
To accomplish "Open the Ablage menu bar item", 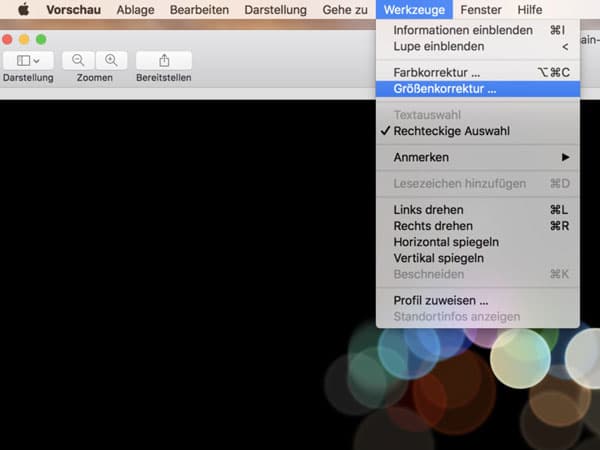I will [x=135, y=10].
